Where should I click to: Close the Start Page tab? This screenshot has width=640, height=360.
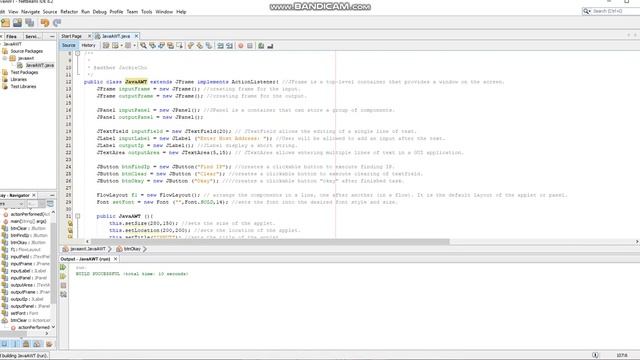[89, 36]
